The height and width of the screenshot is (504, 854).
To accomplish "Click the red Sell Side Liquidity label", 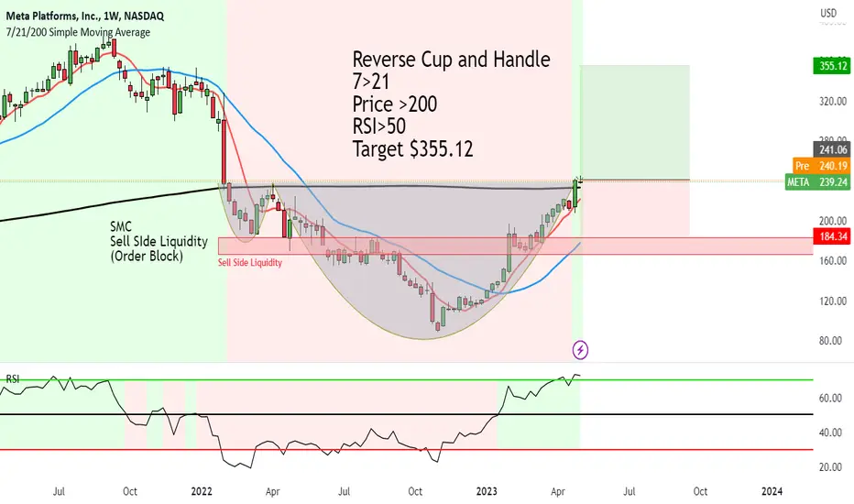I will click(250, 263).
